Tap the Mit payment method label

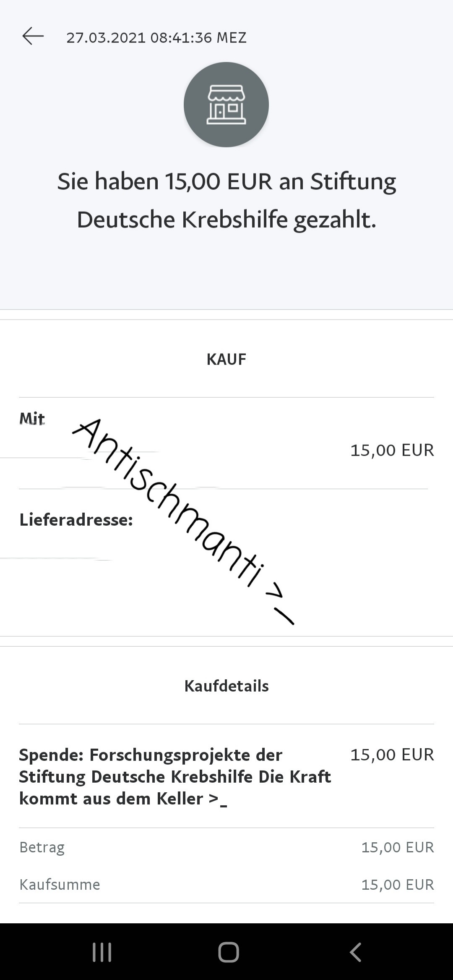32,419
